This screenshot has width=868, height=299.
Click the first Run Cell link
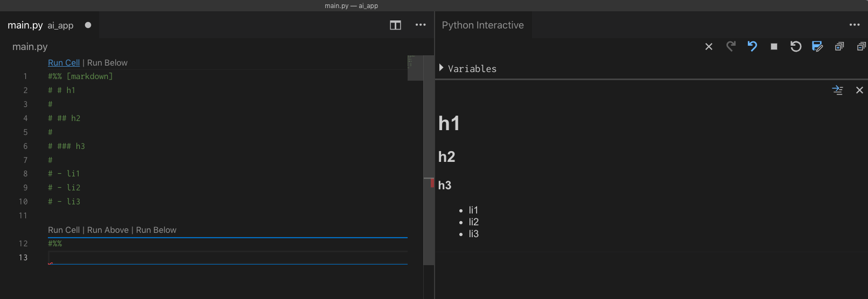click(x=64, y=63)
